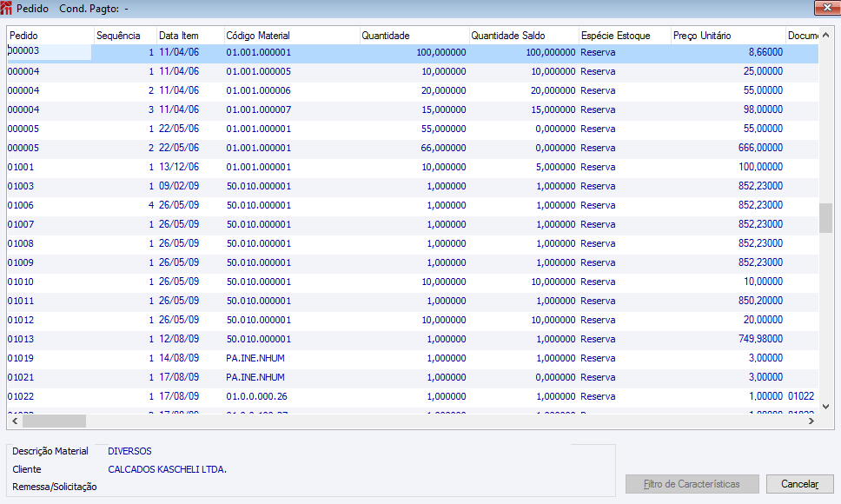The height and width of the screenshot is (504, 841).
Task: Select pedido 000003 cell
Action: pos(50,51)
